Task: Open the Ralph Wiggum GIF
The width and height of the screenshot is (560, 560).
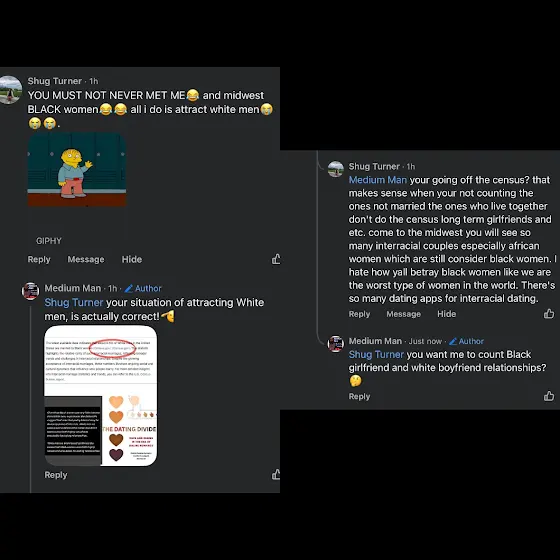Action: coord(77,170)
